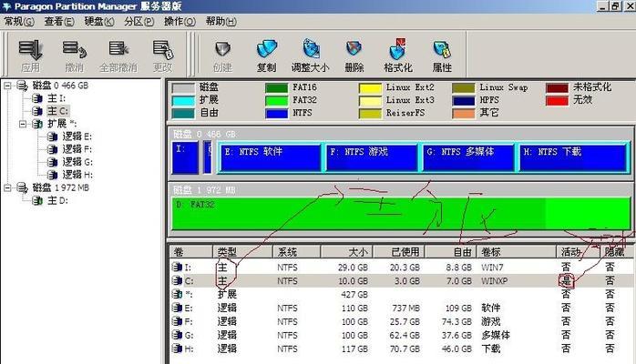The image size is (636, 364).
Task: Click the 活动 column header
Action: point(578,252)
